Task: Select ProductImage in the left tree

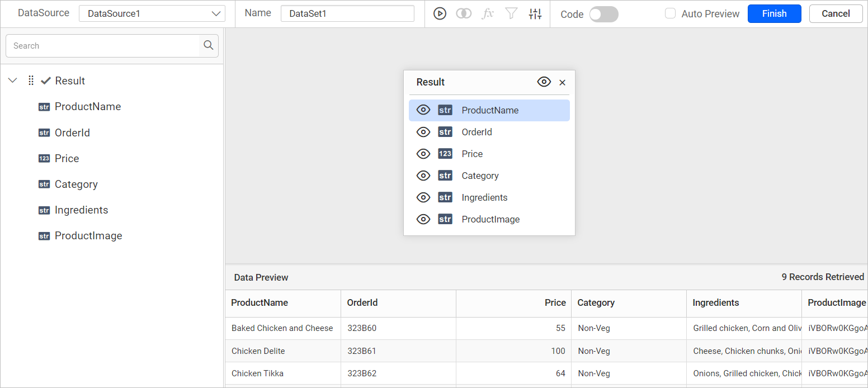Action: (88, 236)
